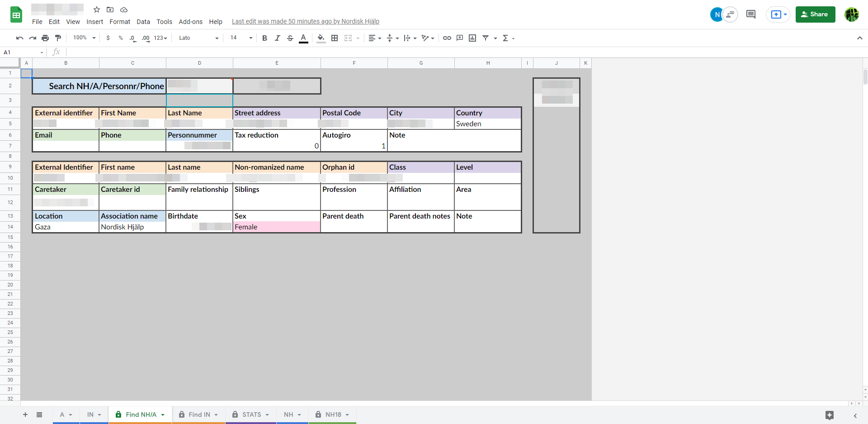Image resolution: width=868 pixels, height=424 pixels.
Task: Click the undo icon in toolbar
Action: point(19,38)
